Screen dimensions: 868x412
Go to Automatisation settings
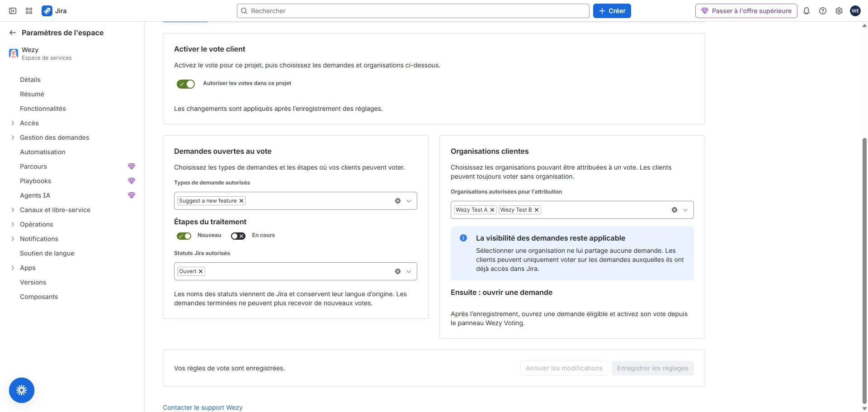(42, 152)
